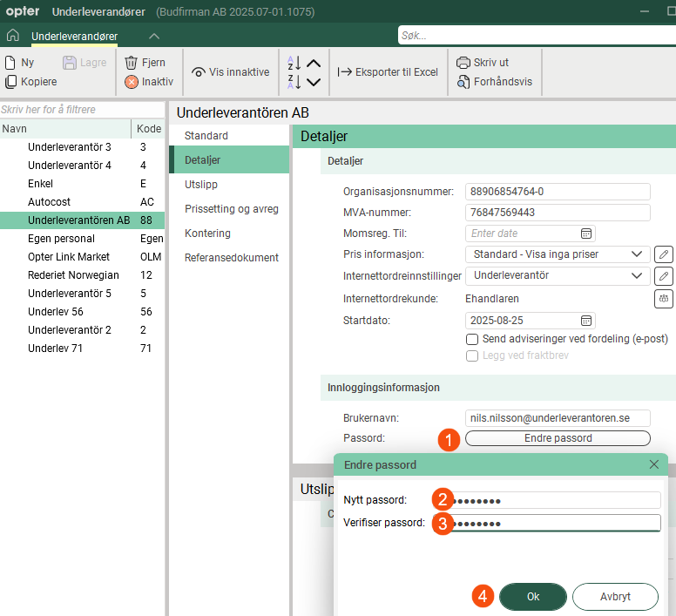Click the Kopiere copy icon
This screenshot has width=676, height=616.
click(x=10, y=82)
